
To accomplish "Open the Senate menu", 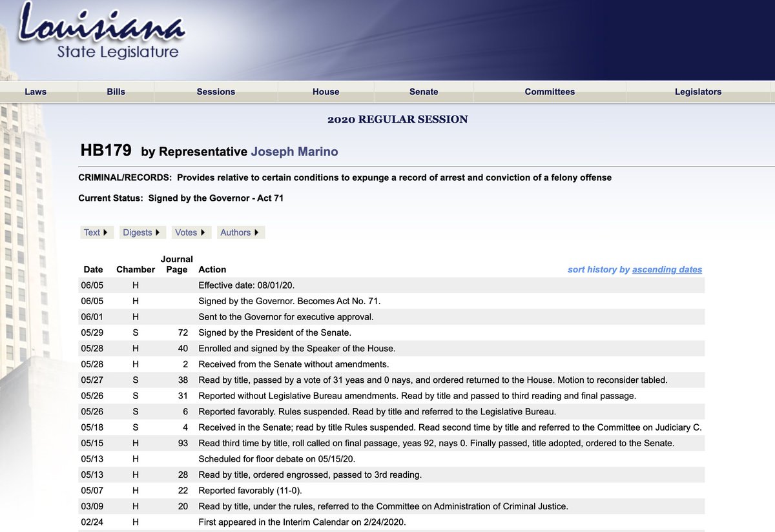I will click(424, 92).
